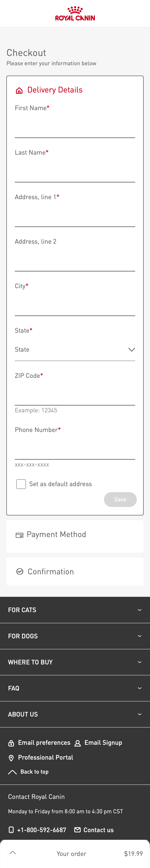The width and height of the screenshot is (150, 868).
Task: Open the FAQ footer menu
Action: [75, 688]
